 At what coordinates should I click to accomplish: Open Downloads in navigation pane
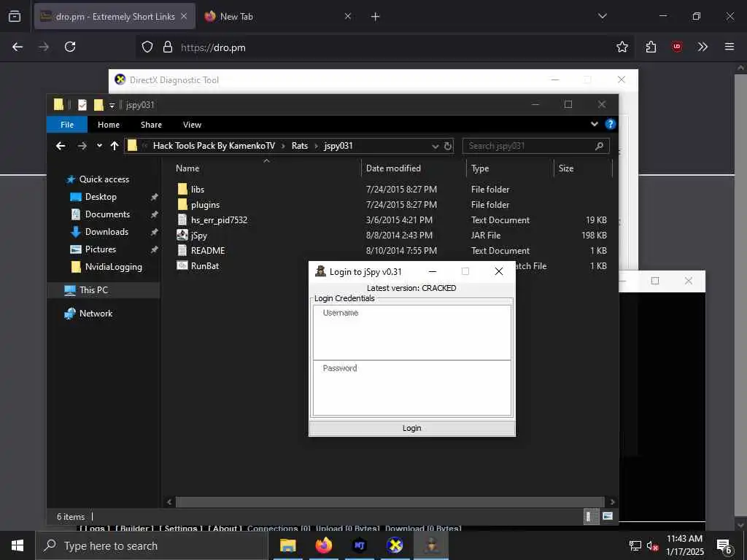point(107,232)
